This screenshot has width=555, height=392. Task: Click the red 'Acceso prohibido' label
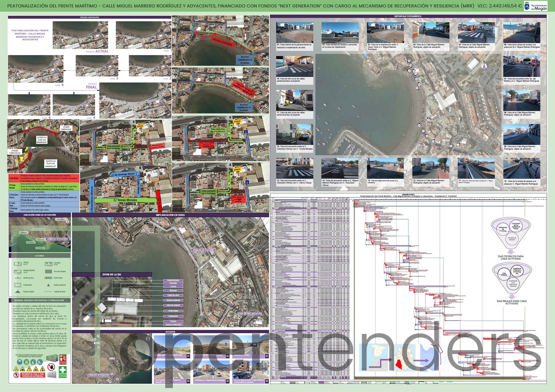223,42
